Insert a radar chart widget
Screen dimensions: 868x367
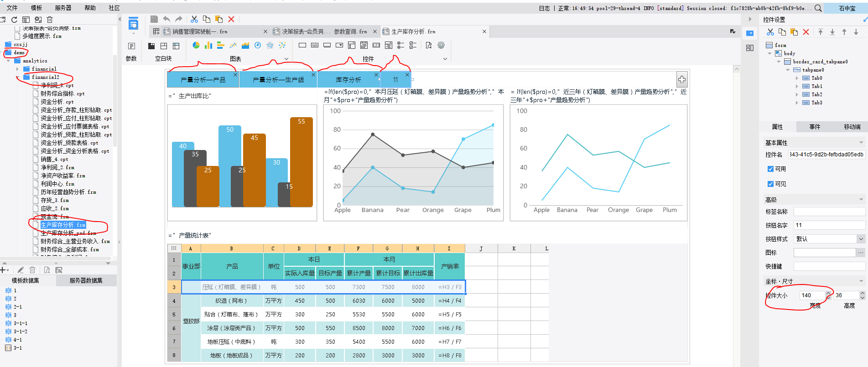coord(270,45)
